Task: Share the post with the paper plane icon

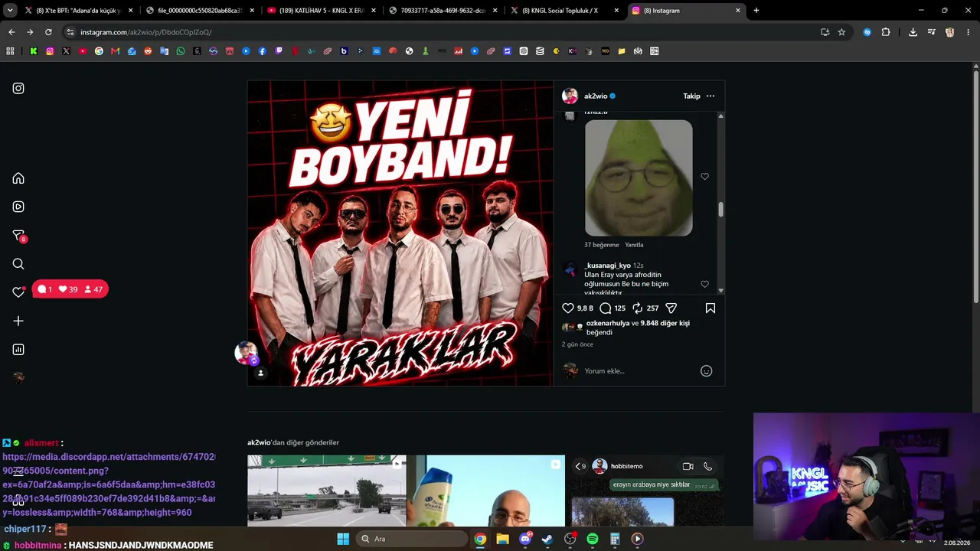Action: coord(671,308)
